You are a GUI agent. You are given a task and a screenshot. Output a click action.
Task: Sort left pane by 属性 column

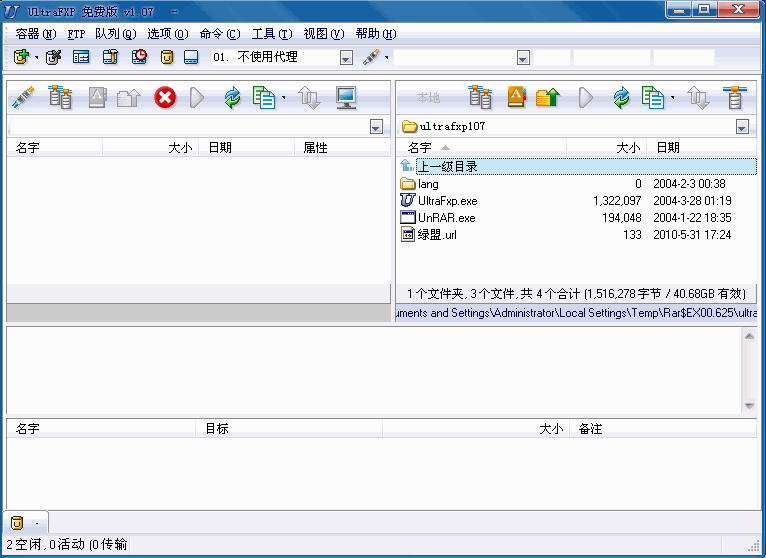[342, 147]
